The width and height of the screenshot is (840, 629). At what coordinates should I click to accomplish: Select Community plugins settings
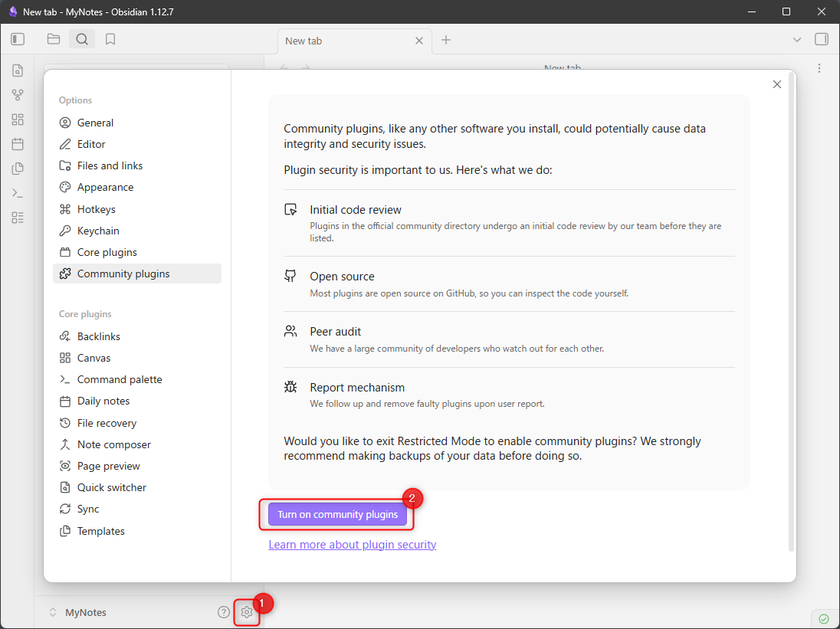click(x=137, y=274)
